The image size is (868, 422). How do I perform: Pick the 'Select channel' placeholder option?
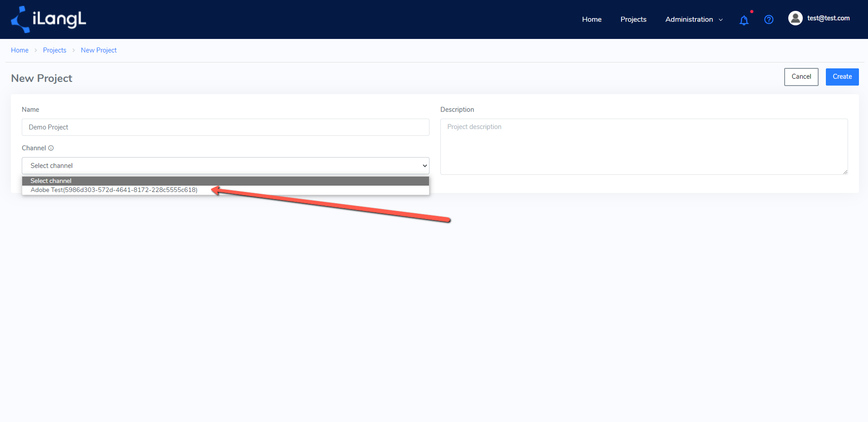click(x=226, y=181)
